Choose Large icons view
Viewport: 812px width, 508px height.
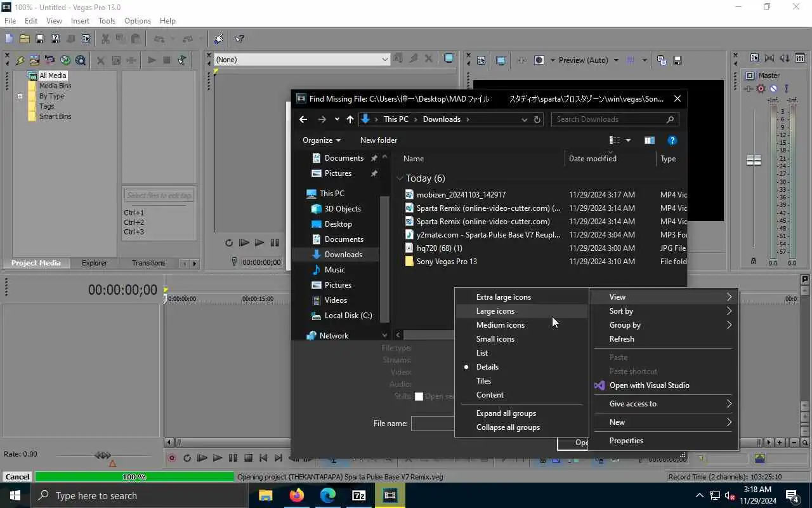pos(495,311)
